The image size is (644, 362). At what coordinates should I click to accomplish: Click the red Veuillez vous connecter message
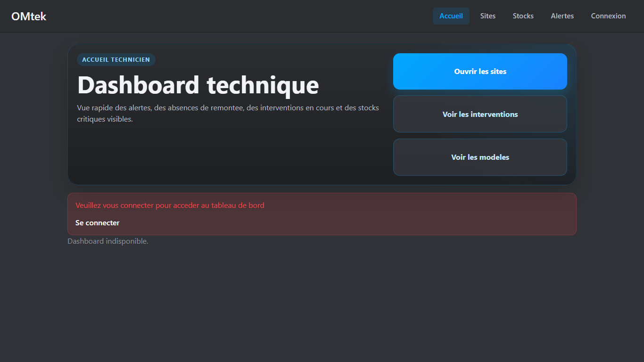170,206
